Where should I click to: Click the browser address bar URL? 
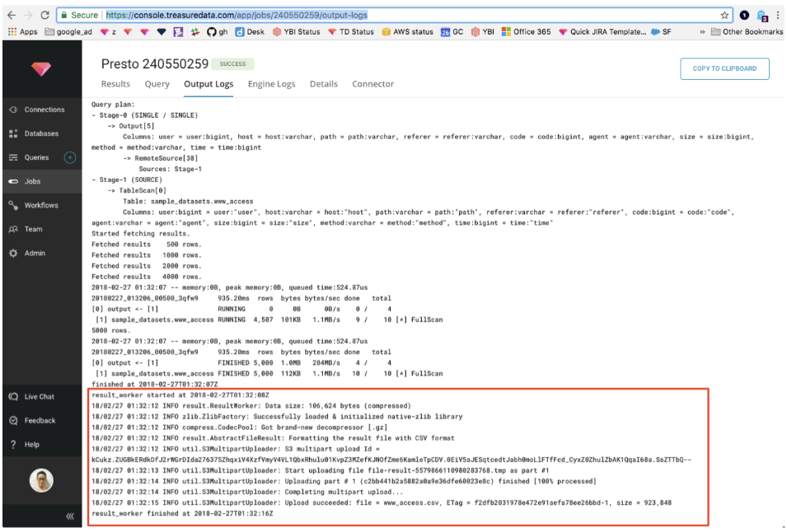click(x=236, y=15)
